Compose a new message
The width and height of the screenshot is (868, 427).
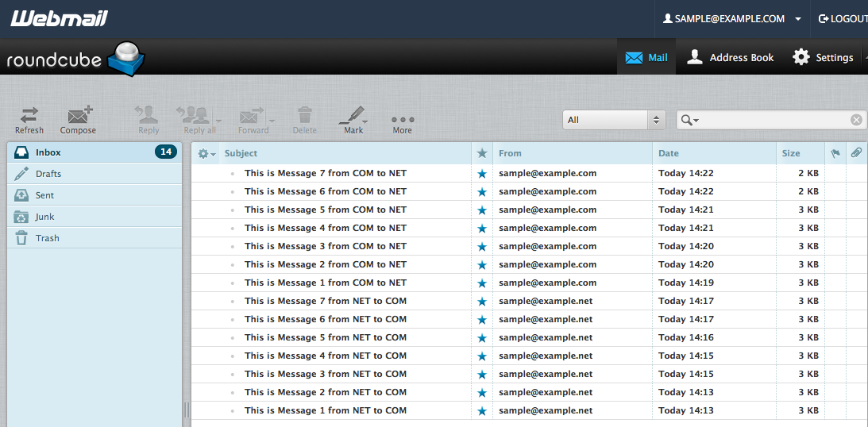coord(78,121)
